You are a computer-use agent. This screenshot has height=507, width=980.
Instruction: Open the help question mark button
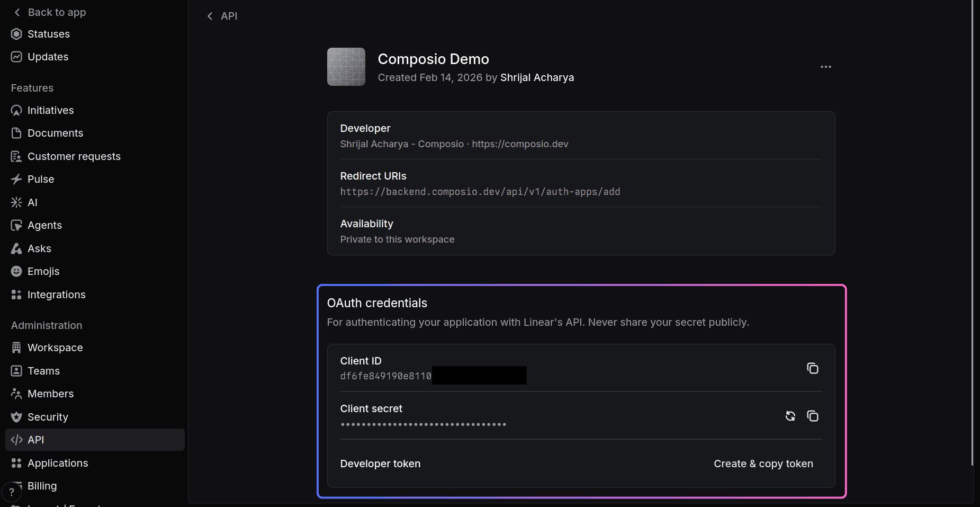point(12,492)
